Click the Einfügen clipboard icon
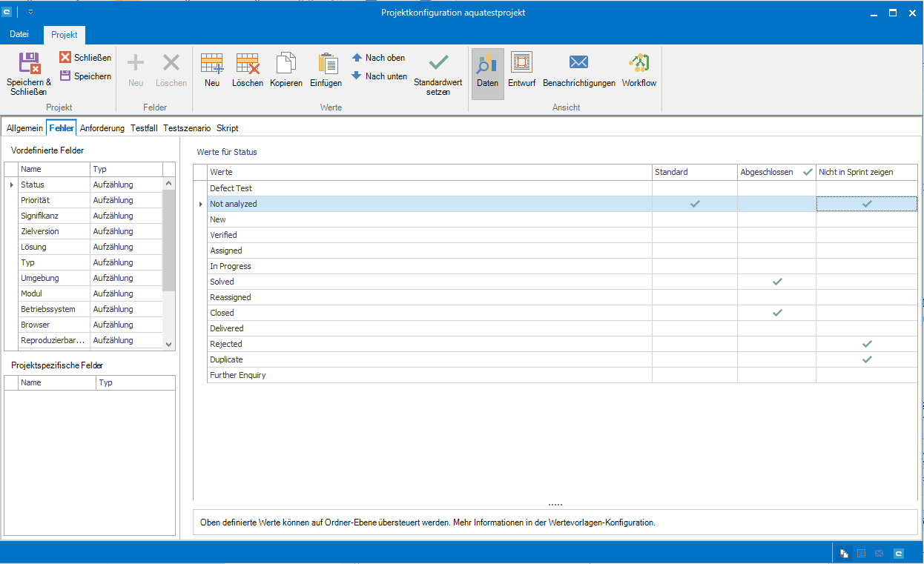Image resolution: width=924 pixels, height=564 pixels. pos(326,64)
